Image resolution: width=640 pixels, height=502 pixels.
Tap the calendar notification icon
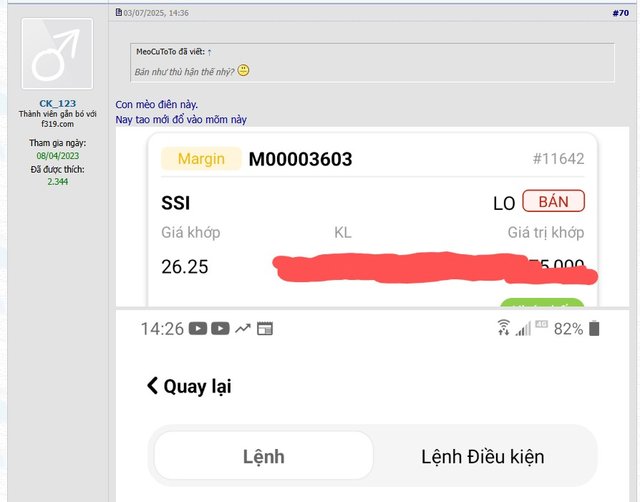tap(264, 329)
